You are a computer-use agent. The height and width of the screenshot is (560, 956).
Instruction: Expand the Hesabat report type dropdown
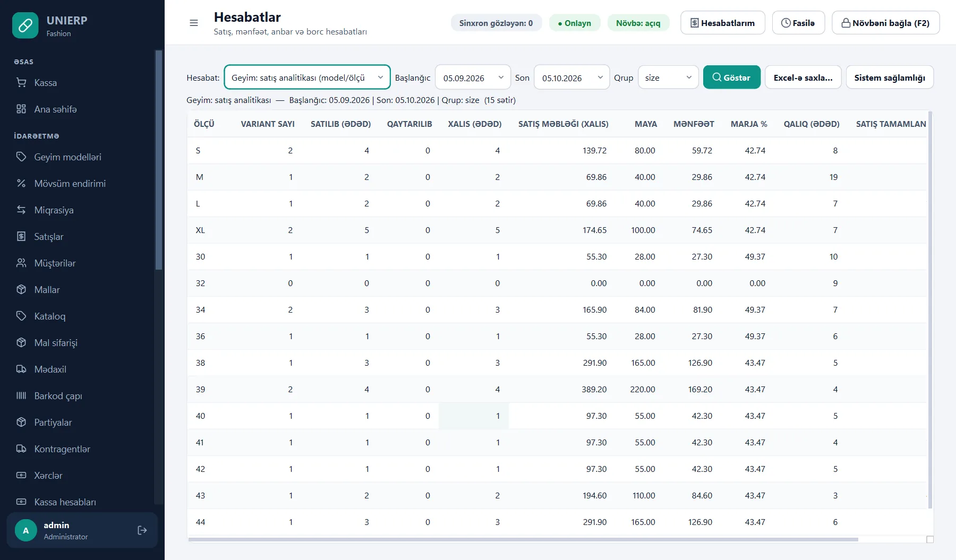tap(307, 77)
